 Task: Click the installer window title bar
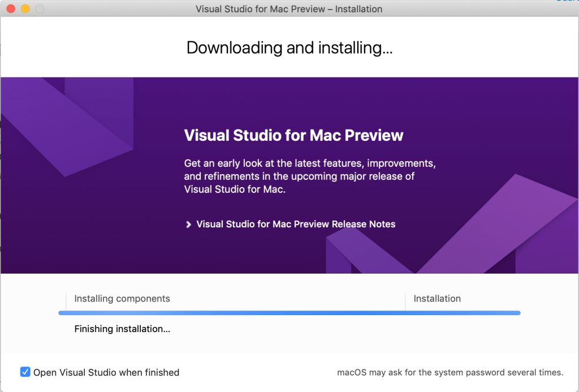[289, 8]
